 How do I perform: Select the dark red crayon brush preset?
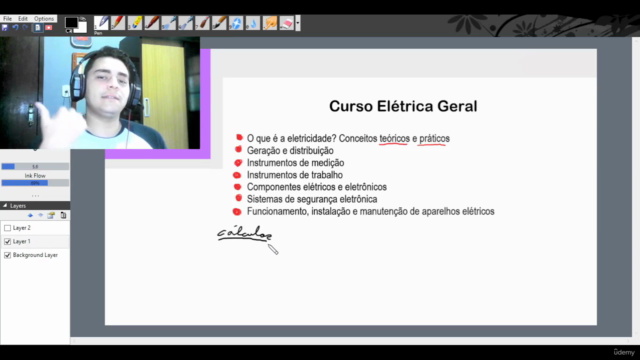(152, 23)
